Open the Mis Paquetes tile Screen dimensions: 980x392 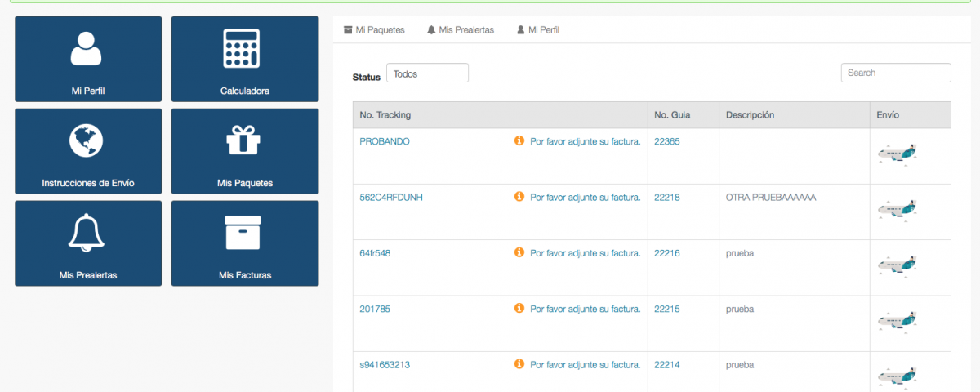click(245, 151)
